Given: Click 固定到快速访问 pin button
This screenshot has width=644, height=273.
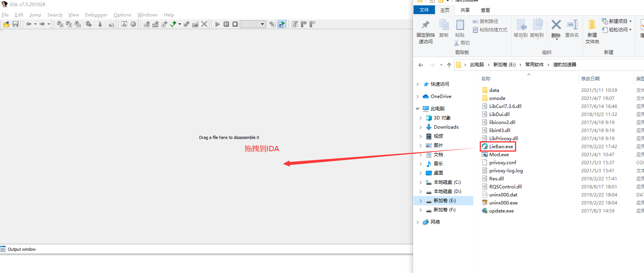Looking at the screenshot, I should (x=426, y=32).
